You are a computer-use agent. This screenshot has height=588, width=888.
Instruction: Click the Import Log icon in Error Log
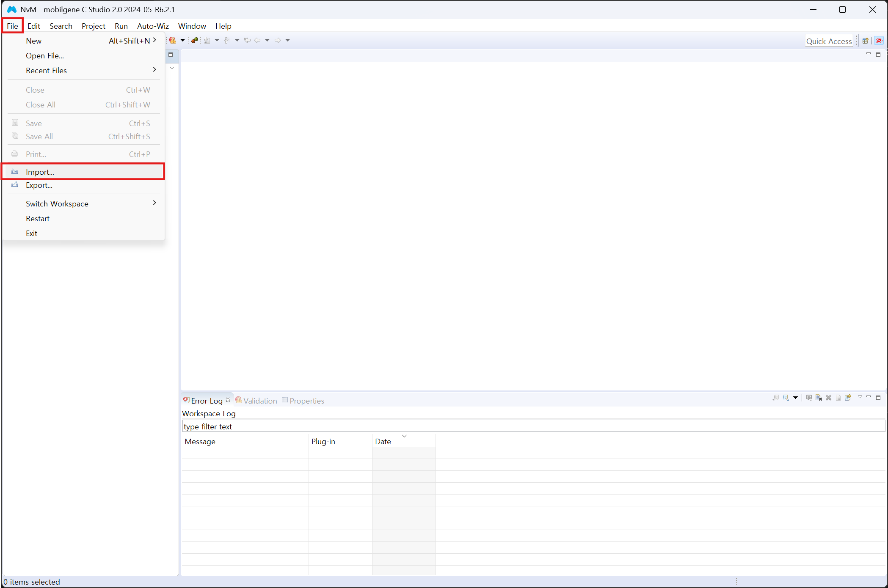786,398
